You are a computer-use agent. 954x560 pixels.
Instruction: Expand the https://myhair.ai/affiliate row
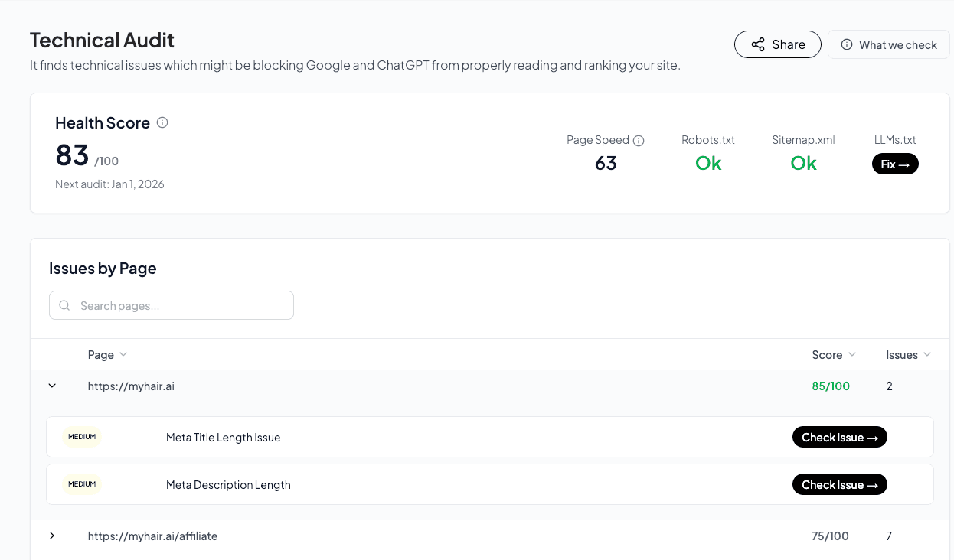pyautogui.click(x=52, y=536)
